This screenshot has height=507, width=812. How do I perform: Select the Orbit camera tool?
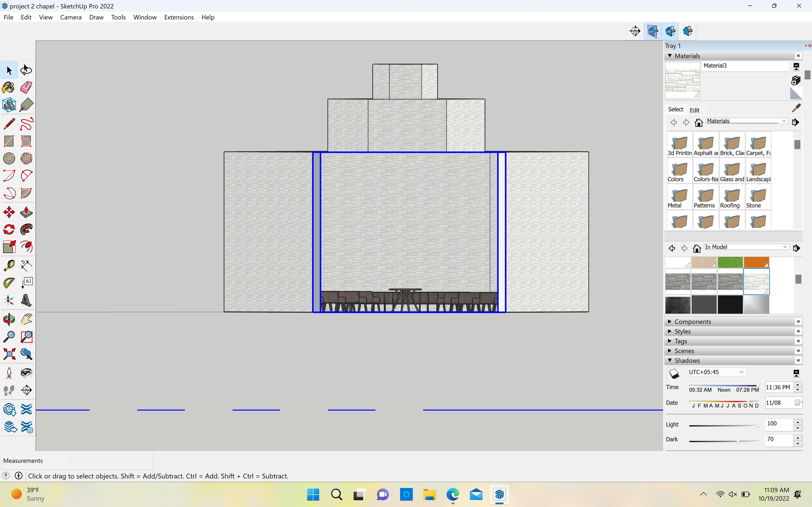click(9, 319)
